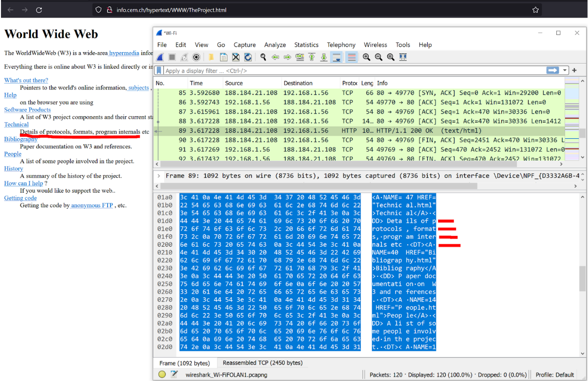Viewport: 588px width, 381px height.
Task: Open capture options gear icon
Action: [196, 57]
